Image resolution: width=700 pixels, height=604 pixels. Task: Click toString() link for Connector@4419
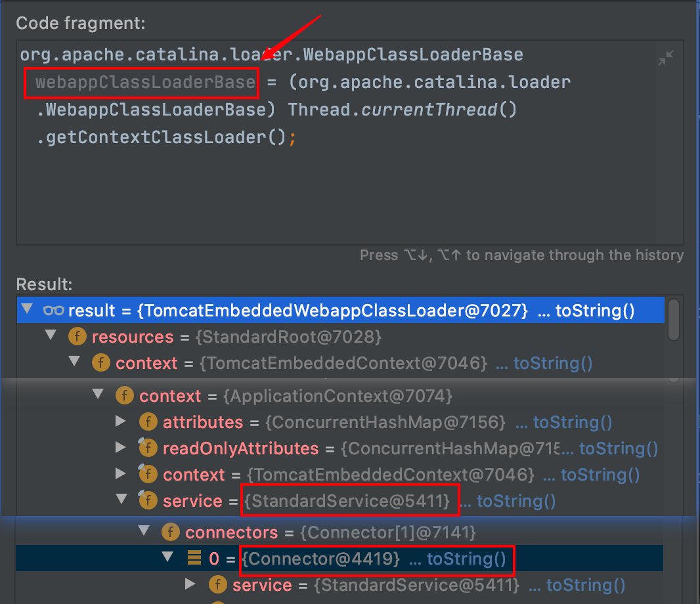coord(466,559)
